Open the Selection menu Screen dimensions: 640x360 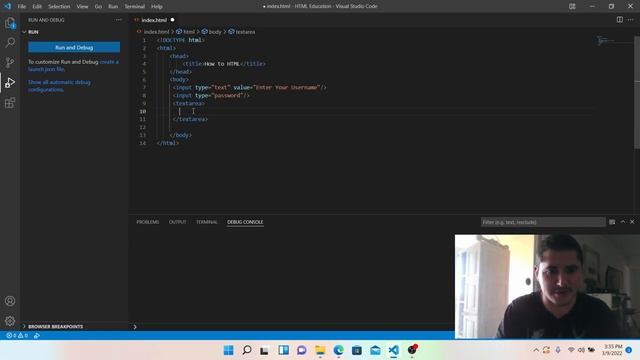(x=59, y=7)
